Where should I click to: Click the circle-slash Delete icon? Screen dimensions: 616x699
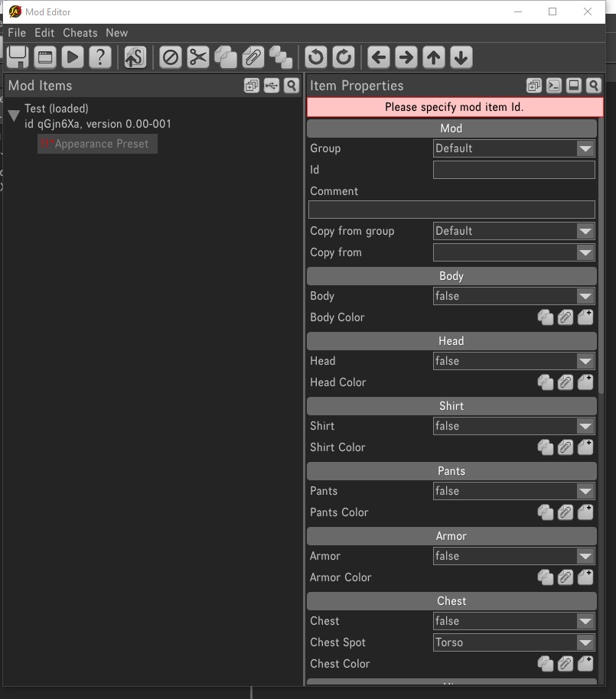[171, 57]
